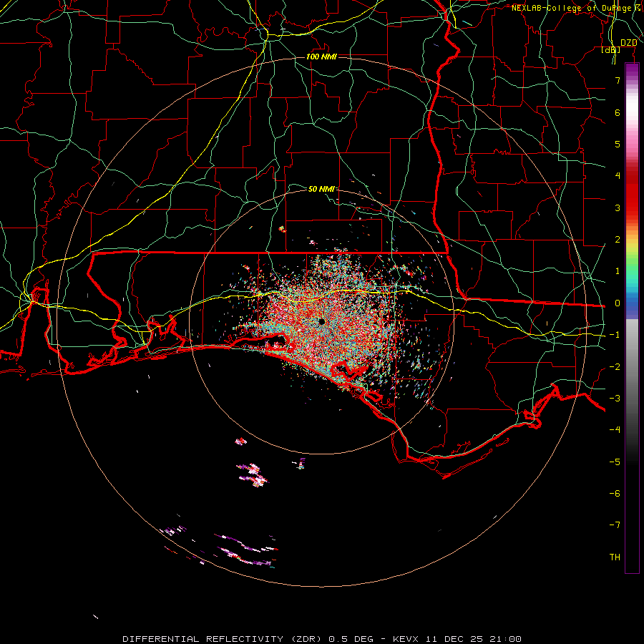Click the '[dB]' unit label
The image size is (644, 644).
coord(611,49)
